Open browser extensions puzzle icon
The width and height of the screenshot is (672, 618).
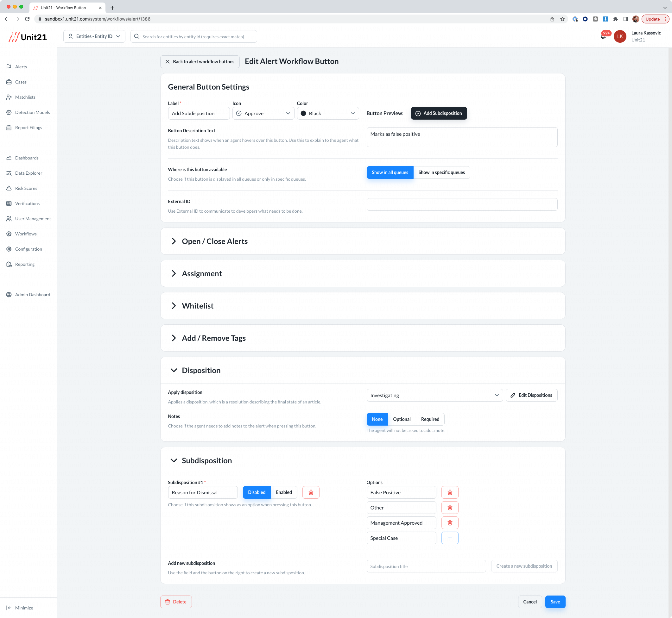615,19
